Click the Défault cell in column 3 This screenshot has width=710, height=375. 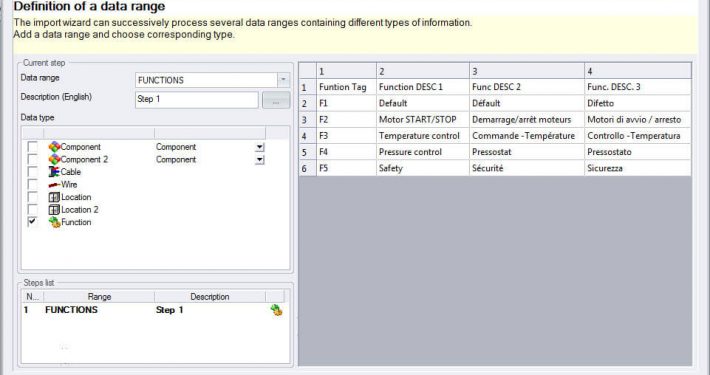click(x=527, y=103)
